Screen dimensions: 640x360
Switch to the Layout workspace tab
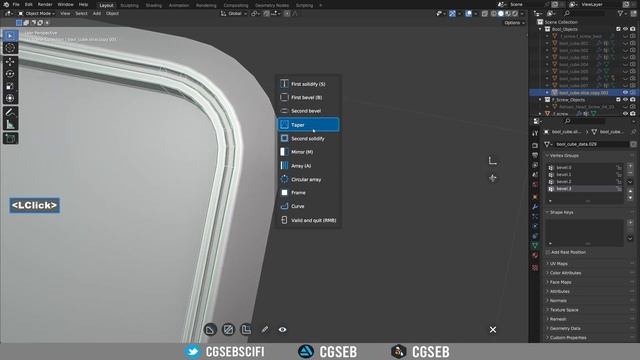click(x=107, y=5)
